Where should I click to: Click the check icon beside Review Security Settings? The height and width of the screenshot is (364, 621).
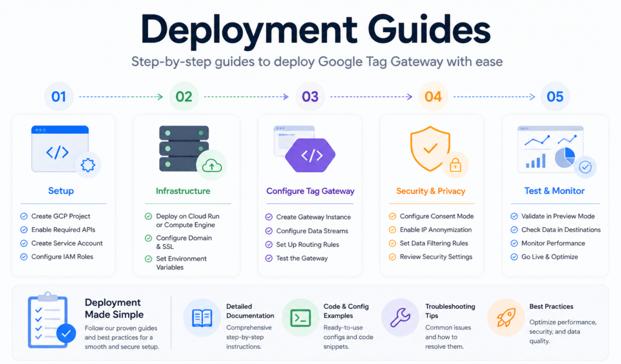click(x=392, y=257)
